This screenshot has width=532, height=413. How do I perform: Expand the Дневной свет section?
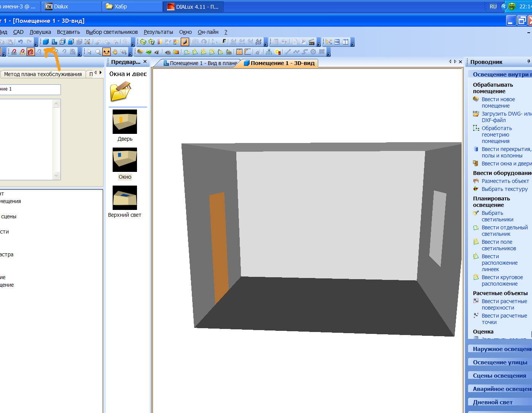pos(500,402)
